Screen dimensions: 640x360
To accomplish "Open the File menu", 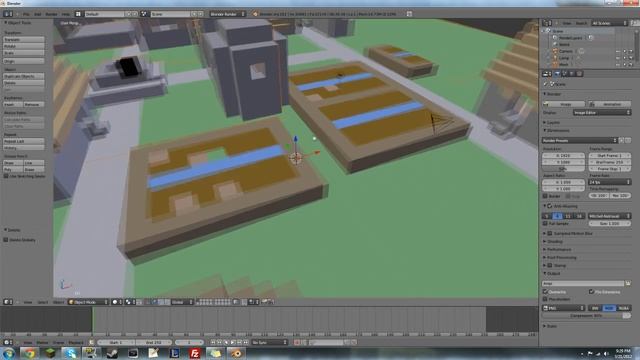I will click(26, 14).
